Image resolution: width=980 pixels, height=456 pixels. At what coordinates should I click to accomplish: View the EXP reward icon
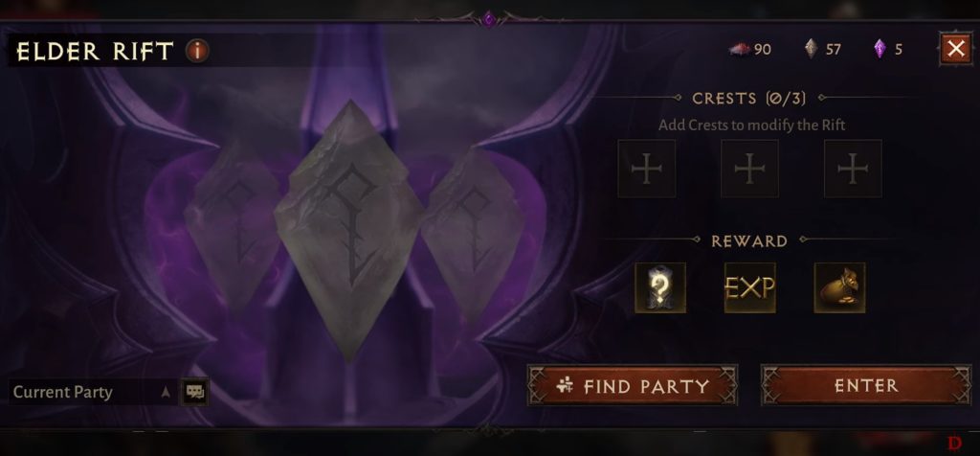pos(750,287)
